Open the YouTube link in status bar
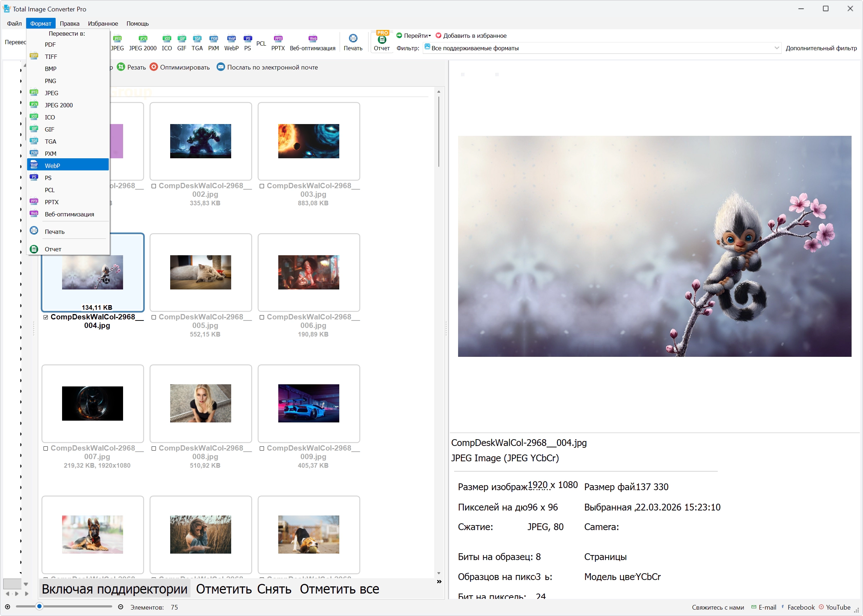The height and width of the screenshot is (616, 863). [834, 607]
